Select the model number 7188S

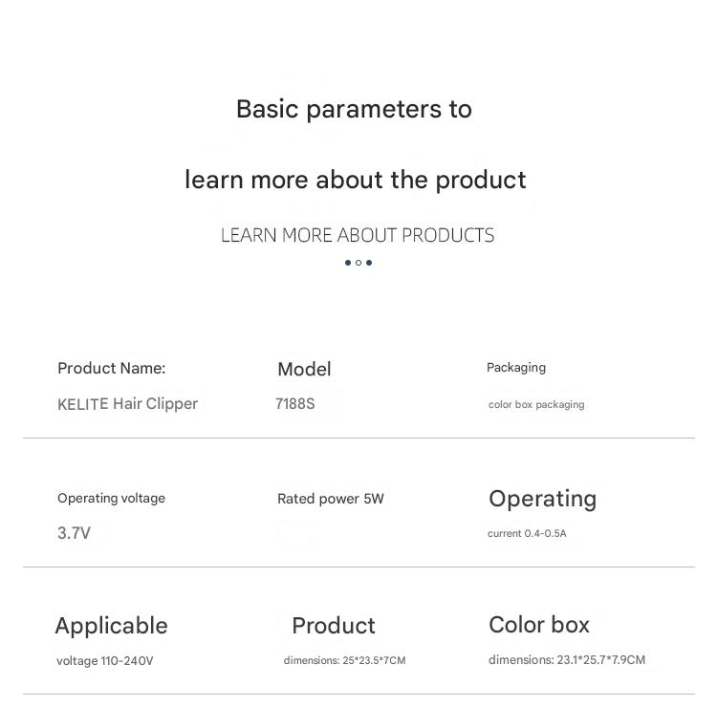(295, 404)
